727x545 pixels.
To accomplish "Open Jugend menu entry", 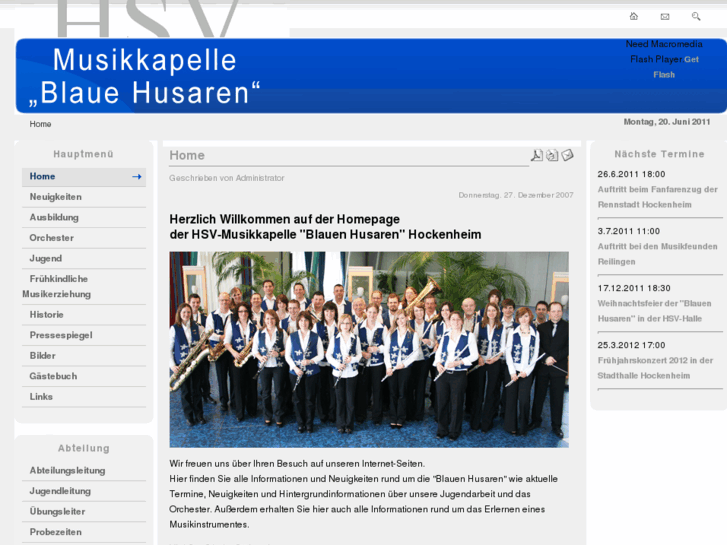I will [84, 258].
